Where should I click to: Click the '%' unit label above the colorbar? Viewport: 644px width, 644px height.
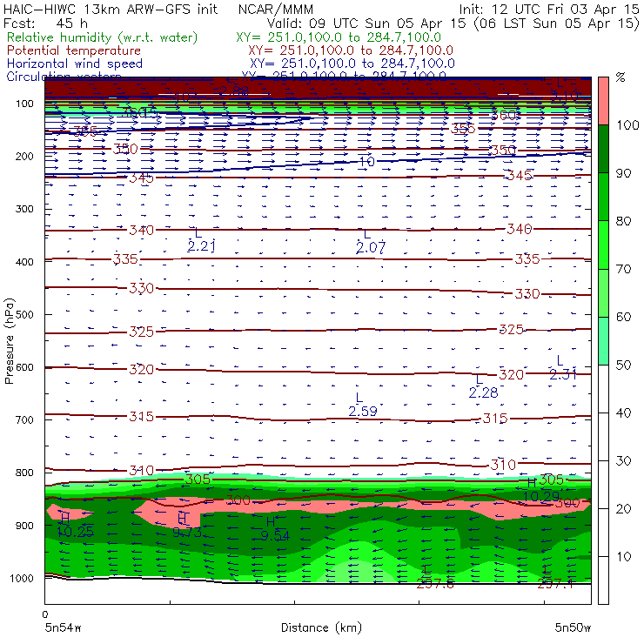pyautogui.click(x=621, y=77)
